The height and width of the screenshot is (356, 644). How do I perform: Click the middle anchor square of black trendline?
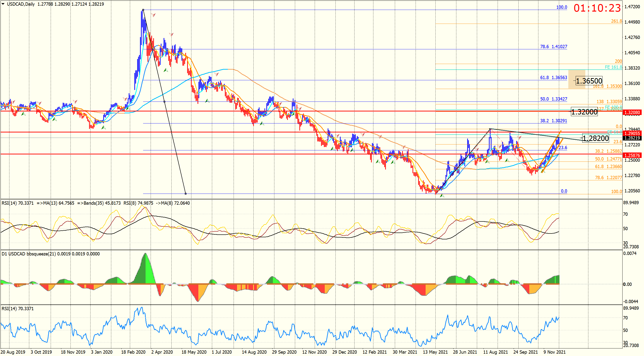click(164, 102)
